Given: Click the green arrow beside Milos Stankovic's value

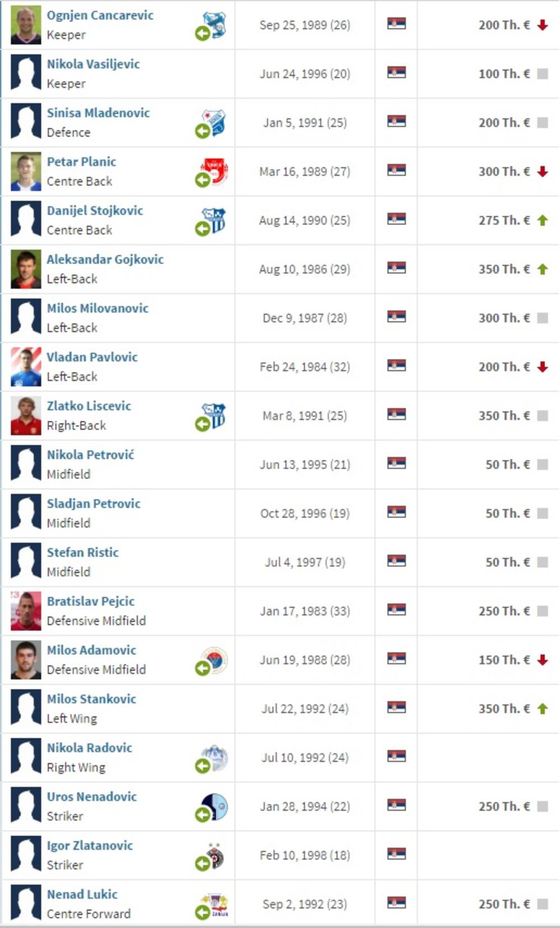Looking at the screenshot, I should click(x=542, y=708).
